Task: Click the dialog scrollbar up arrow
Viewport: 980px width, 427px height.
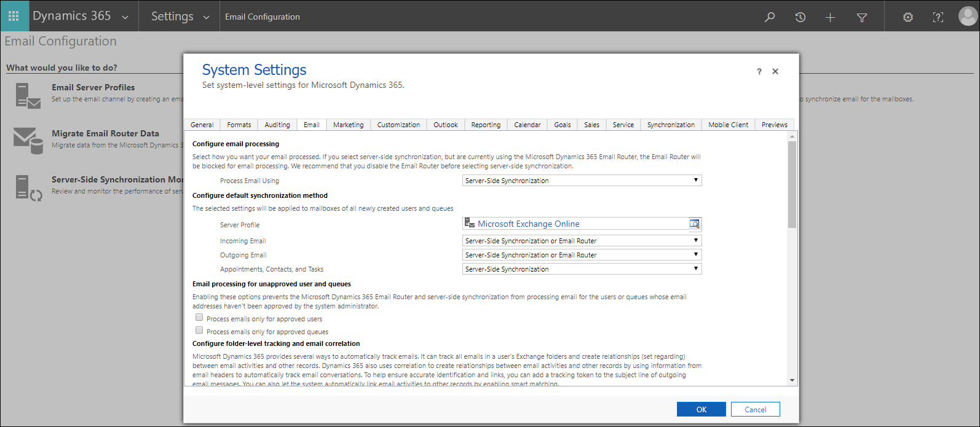Action: click(x=792, y=136)
